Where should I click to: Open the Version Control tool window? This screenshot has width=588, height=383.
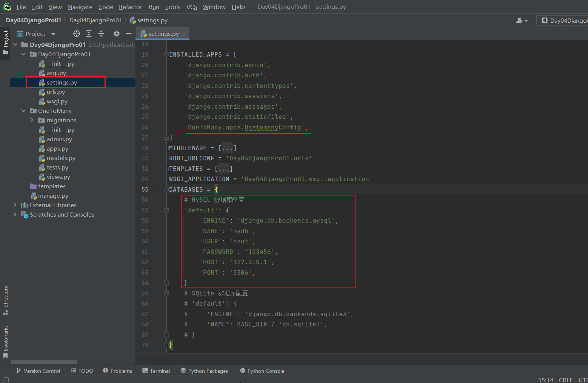(38, 371)
